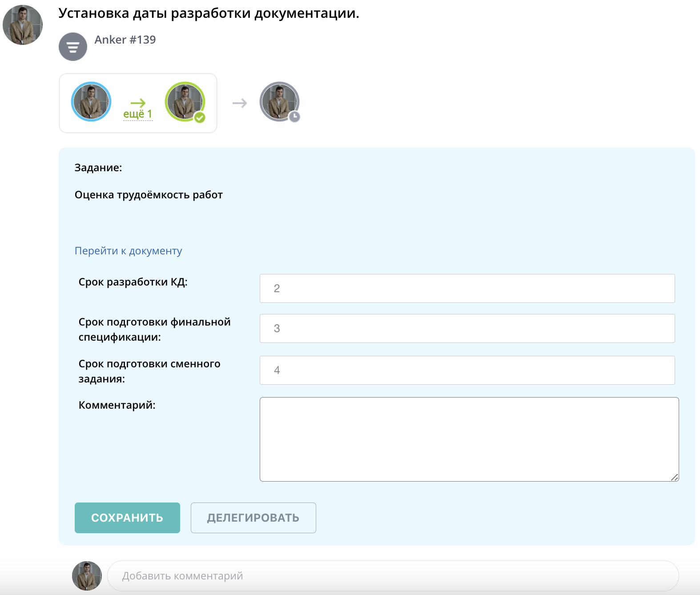The height and width of the screenshot is (595, 700).
Task: Open the Anker #139 label
Action: click(125, 40)
